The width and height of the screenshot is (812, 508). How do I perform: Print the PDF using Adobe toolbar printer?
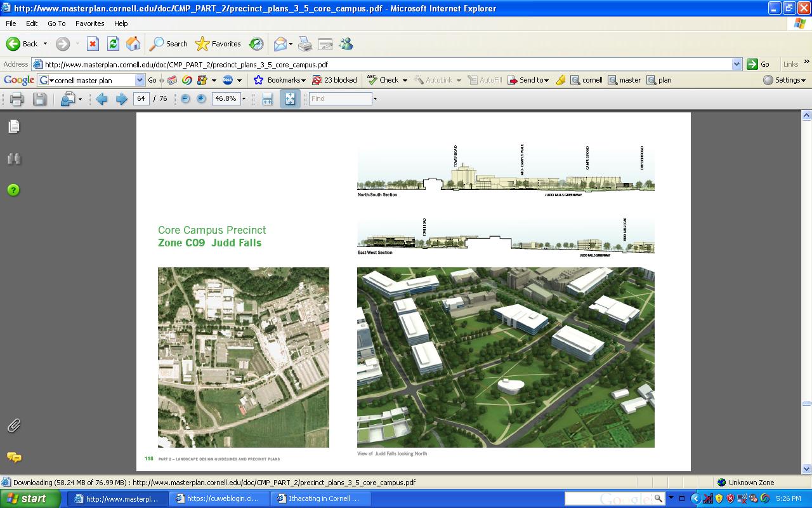point(17,99)
